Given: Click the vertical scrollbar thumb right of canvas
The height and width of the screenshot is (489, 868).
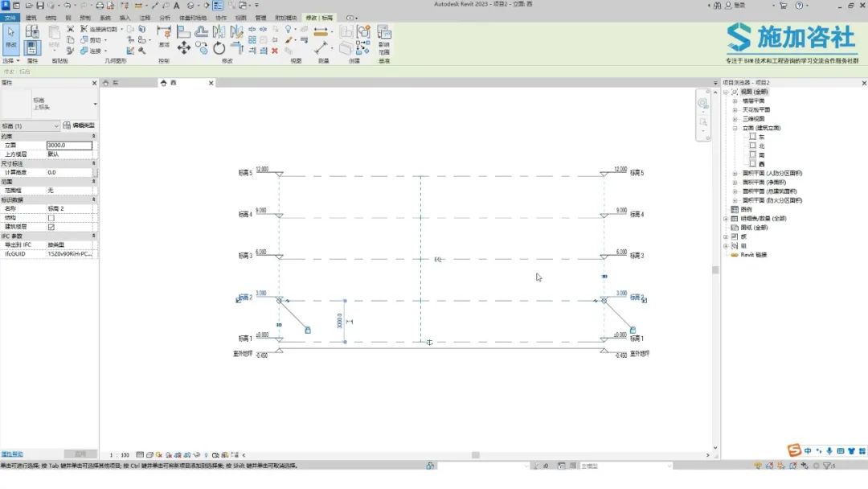Looking at the screenshot, I should (715, 270).
